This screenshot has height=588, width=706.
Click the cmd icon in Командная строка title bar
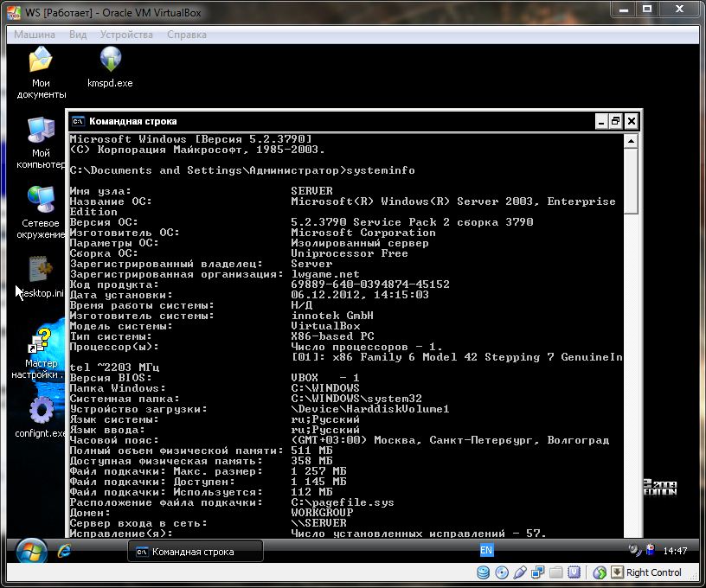79,121
